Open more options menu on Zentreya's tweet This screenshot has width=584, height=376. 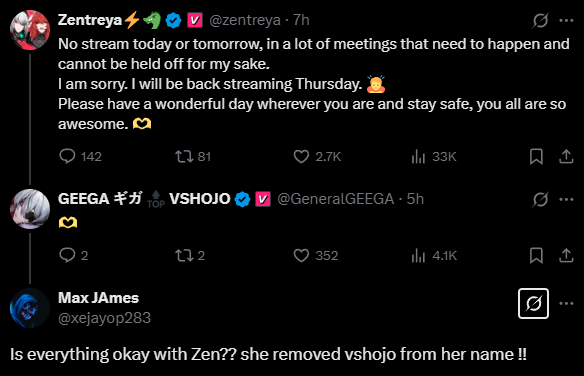coord(566,20)
